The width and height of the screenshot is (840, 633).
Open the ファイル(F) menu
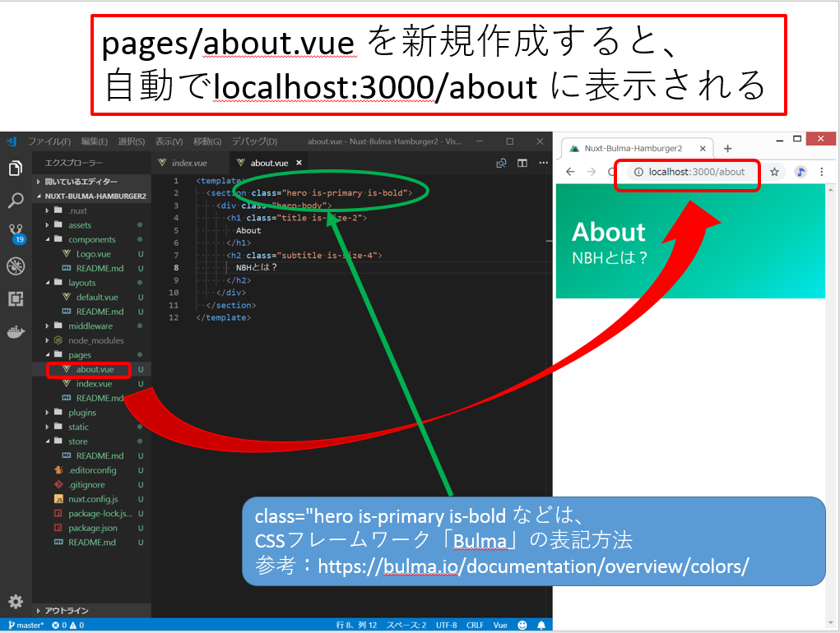(x=49, y=141)
